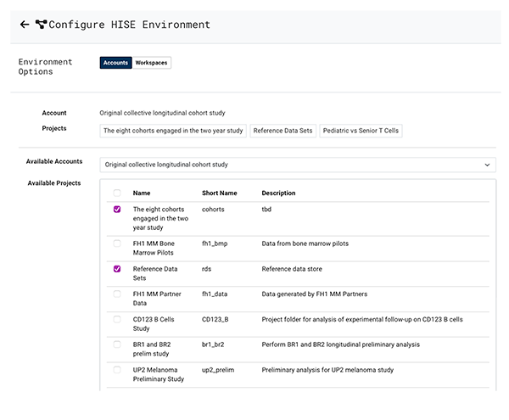Switch to the Workspaces tab
The image size is (509, 420).
tap(152, 63)
